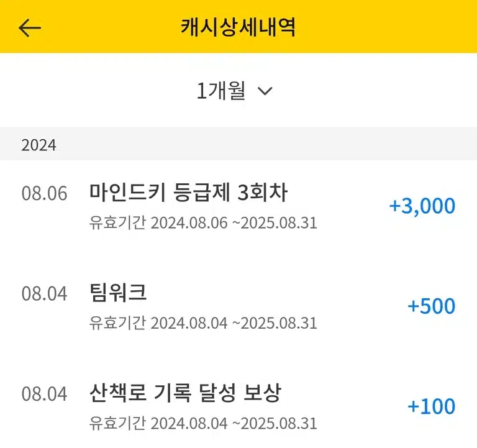Tap the +500 cash amount
Viewport: 477px width, 448px height.
(x=432, y=306)
